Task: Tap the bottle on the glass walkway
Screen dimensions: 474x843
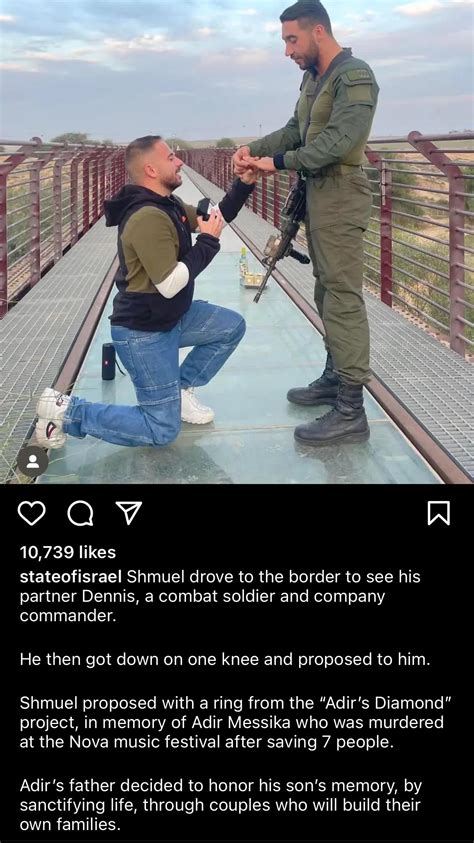Action: (243, 262)
